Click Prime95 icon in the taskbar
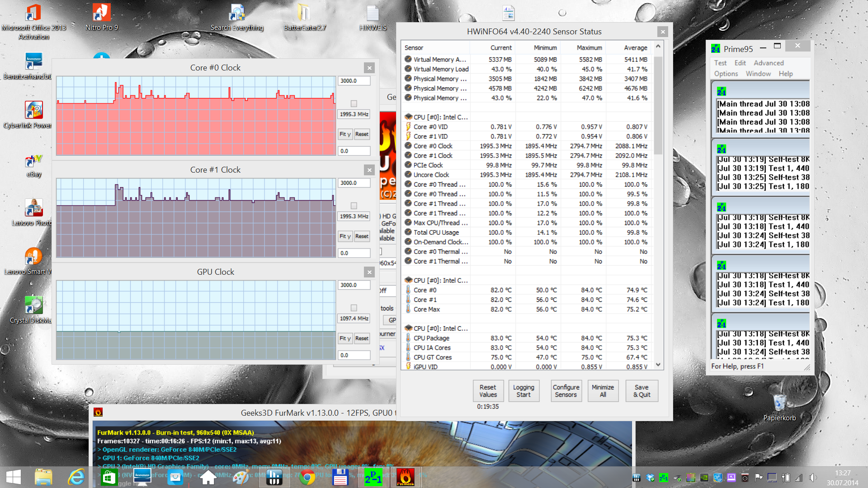 [x=373, y=477]
